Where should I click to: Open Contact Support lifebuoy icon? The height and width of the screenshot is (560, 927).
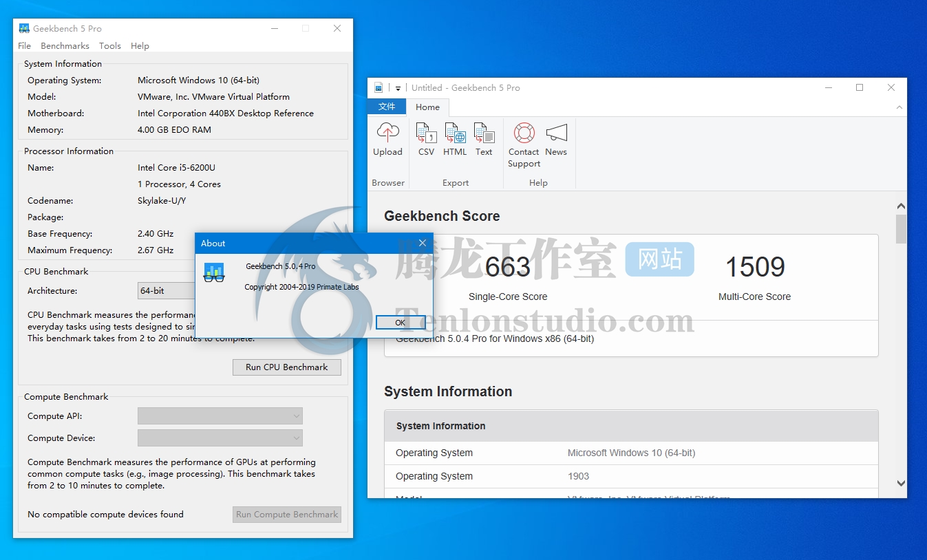click(524, 133)
